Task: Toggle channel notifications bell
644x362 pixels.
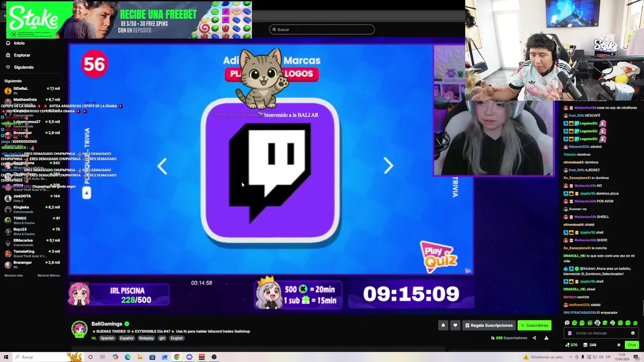Action: pos(443,325)
